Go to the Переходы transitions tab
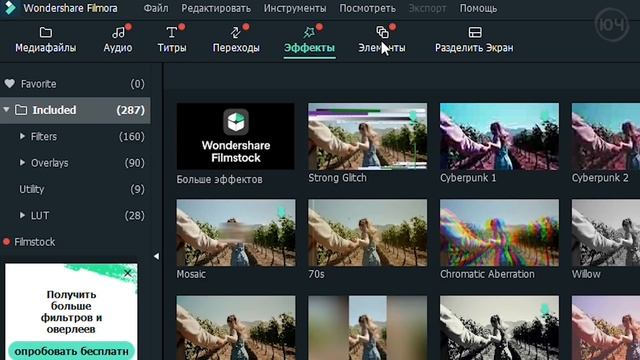This screenshot has height=360, width=640. pyautogui.click(x=236, y=40)
